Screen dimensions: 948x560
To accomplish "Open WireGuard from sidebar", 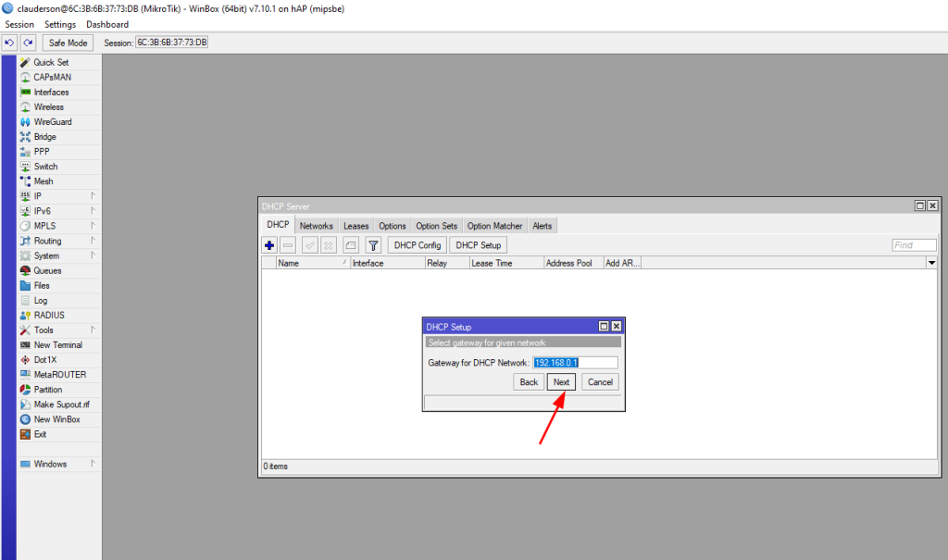I will 52,122.
